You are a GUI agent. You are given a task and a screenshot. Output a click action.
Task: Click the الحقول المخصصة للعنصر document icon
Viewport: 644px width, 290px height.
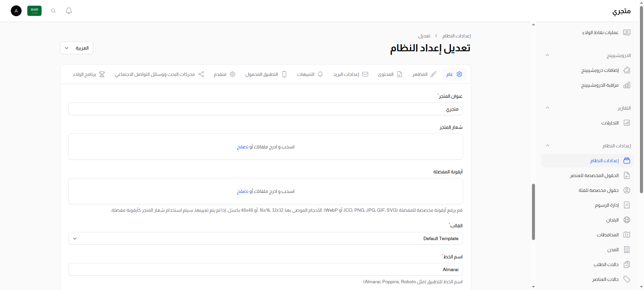627,175
